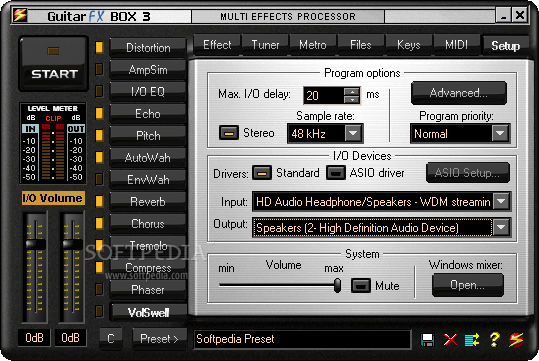Screen dimensions: 539x361
Task: Click the system Volume slider handle
Action: (x=338, y=285)
